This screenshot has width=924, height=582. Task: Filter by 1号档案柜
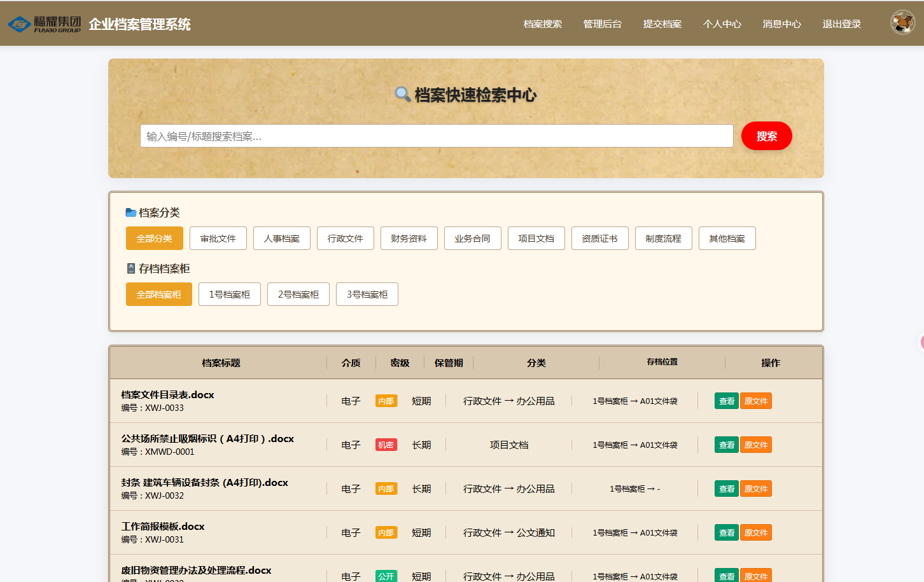click(230, 294)
